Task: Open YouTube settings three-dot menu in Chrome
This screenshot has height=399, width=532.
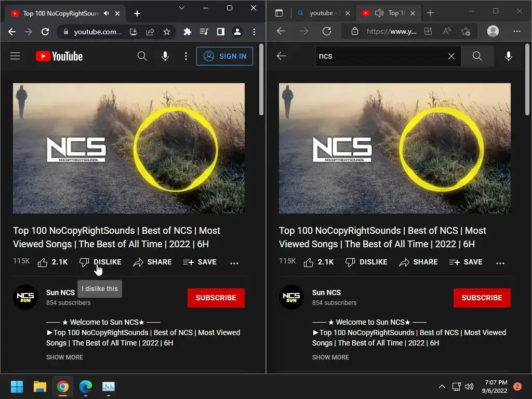Action: pyautogui.click(x=185, y=56)
